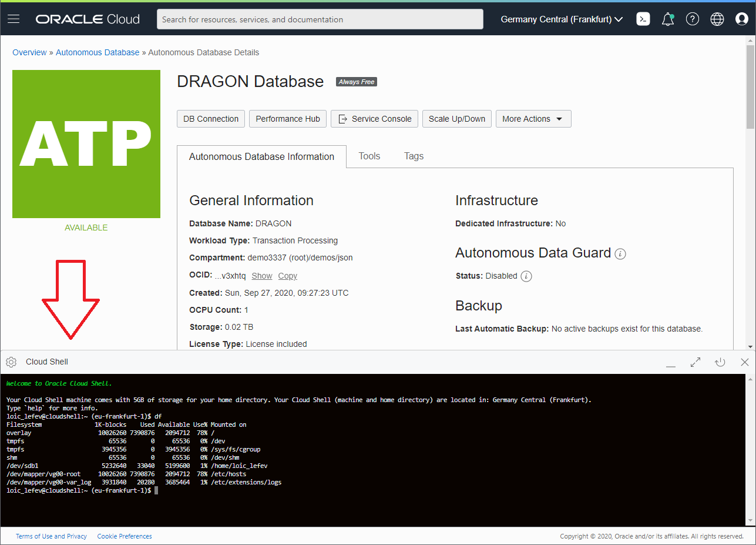The image size is (756, 545).
Task: Click the Cloud Shell panel title
Action: 47,362
